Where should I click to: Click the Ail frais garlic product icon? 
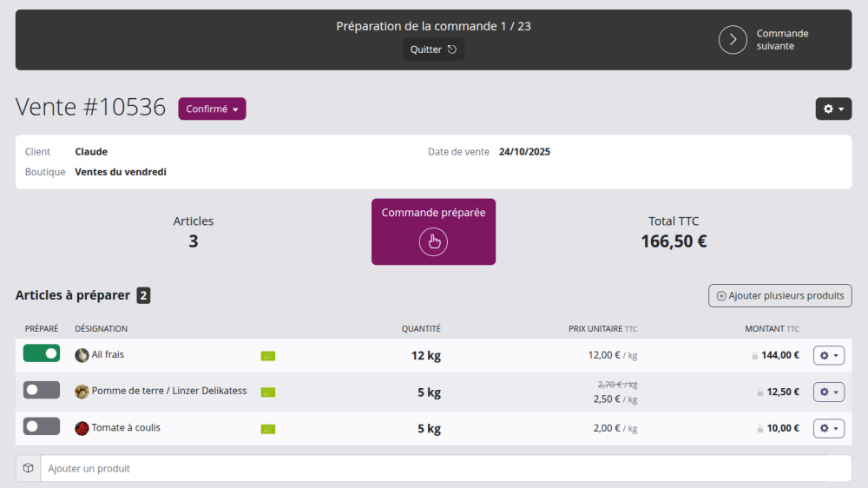click(x=82, y=355)
